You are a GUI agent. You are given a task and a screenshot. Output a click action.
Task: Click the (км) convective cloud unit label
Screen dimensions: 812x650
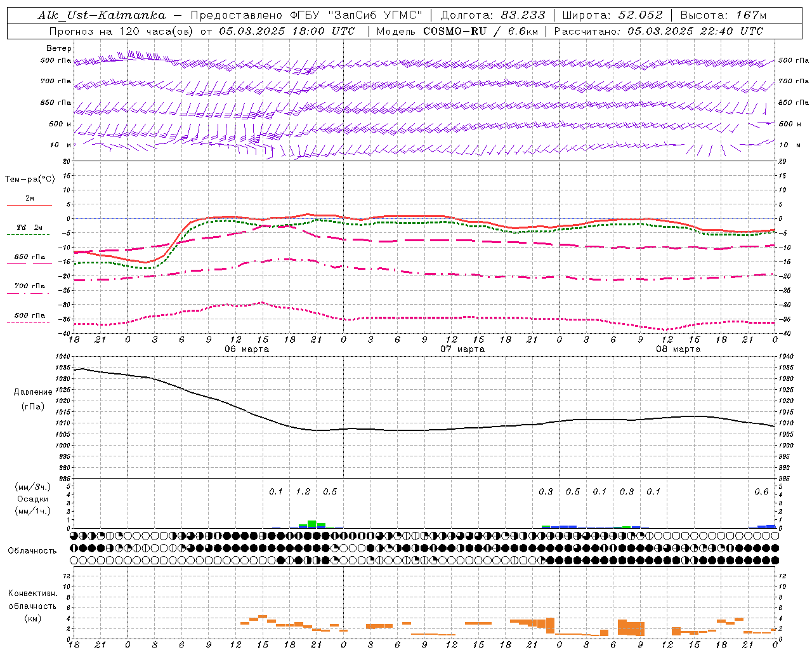click(x=32, y=618)
